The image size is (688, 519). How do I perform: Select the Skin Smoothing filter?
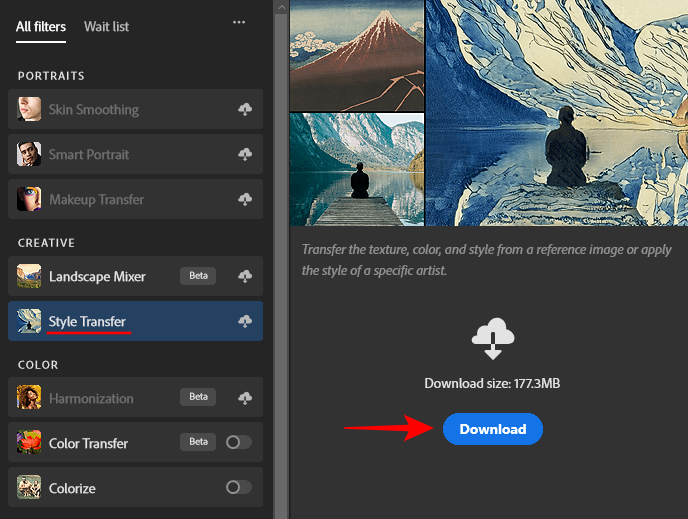pos(136,109)
